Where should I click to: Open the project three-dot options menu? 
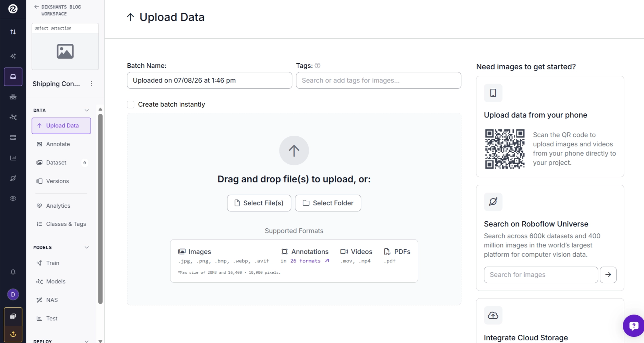click(x=91, y=84)
